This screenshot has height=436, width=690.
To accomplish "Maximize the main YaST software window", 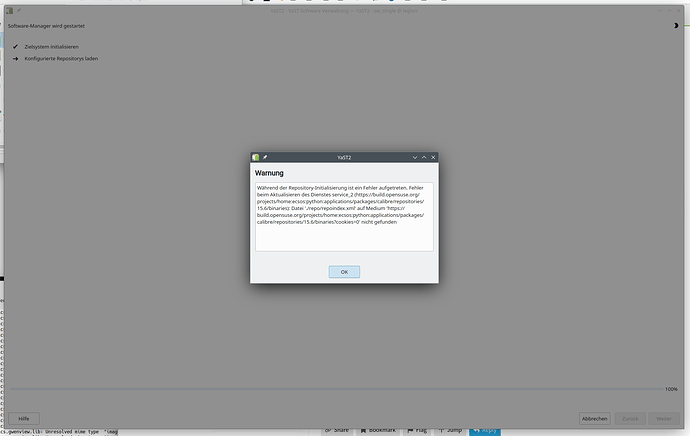I will tap(669, 11).
